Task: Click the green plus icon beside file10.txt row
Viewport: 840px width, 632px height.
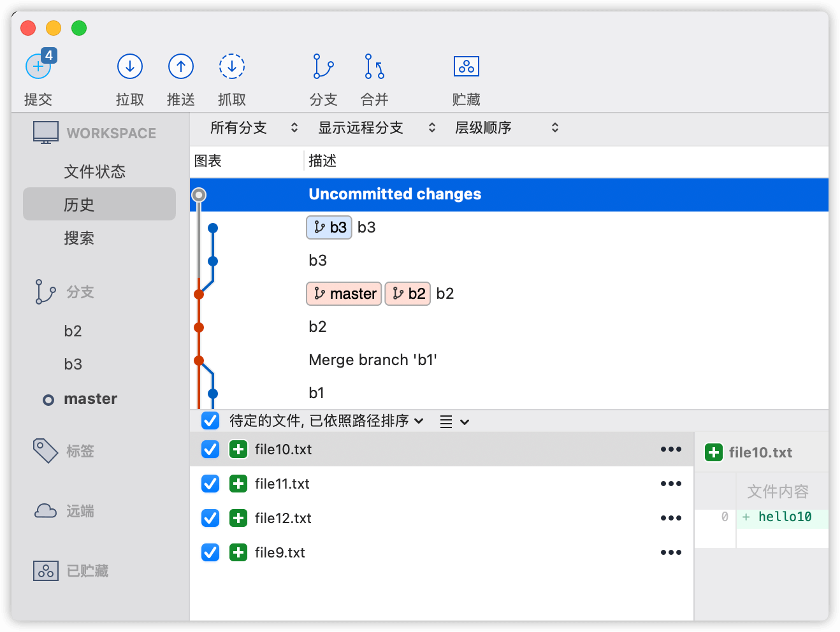Action: pos(238,449)
